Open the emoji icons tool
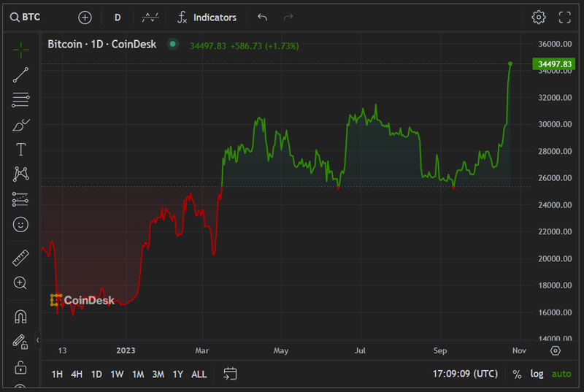This screenshot has width=584, height=392. [x=20, y=224]
